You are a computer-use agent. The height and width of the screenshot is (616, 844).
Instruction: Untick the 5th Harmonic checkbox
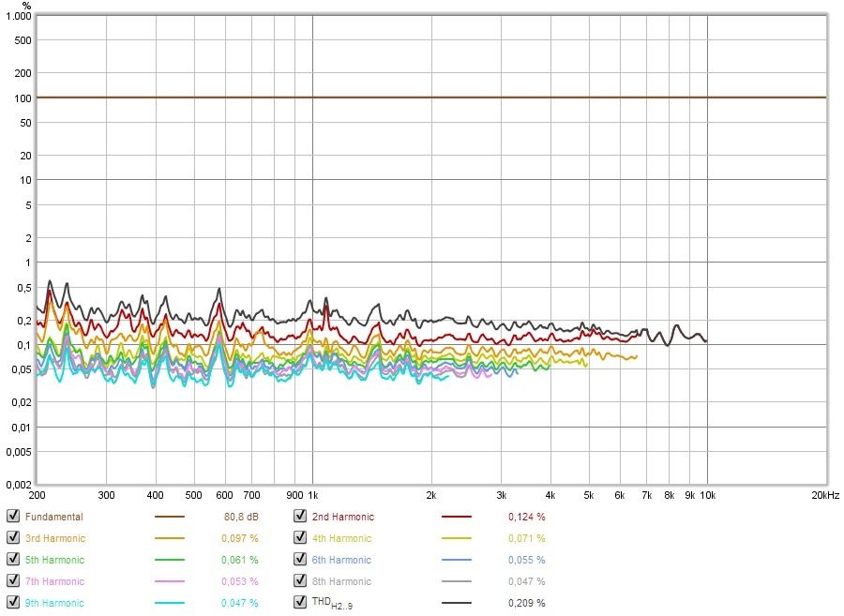click(13, 560)
